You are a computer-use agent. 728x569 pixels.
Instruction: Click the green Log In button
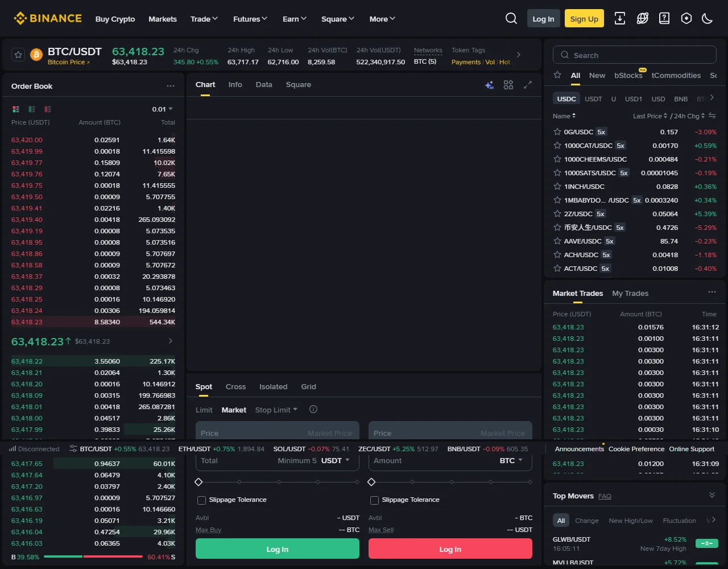pyautogui.click(x=278, y=549)
